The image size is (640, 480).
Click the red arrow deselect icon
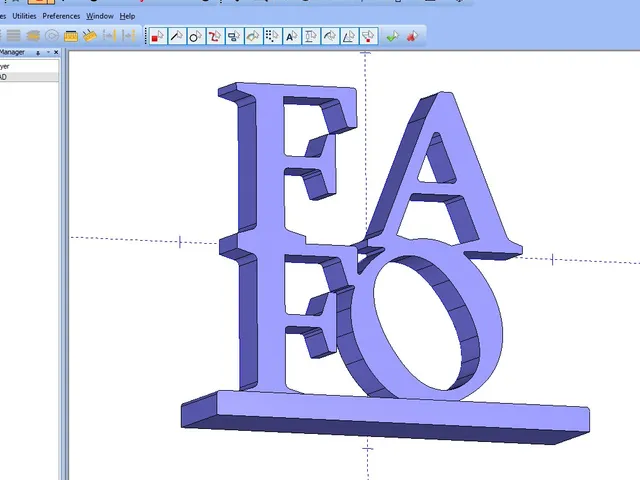tap(412, 36)
